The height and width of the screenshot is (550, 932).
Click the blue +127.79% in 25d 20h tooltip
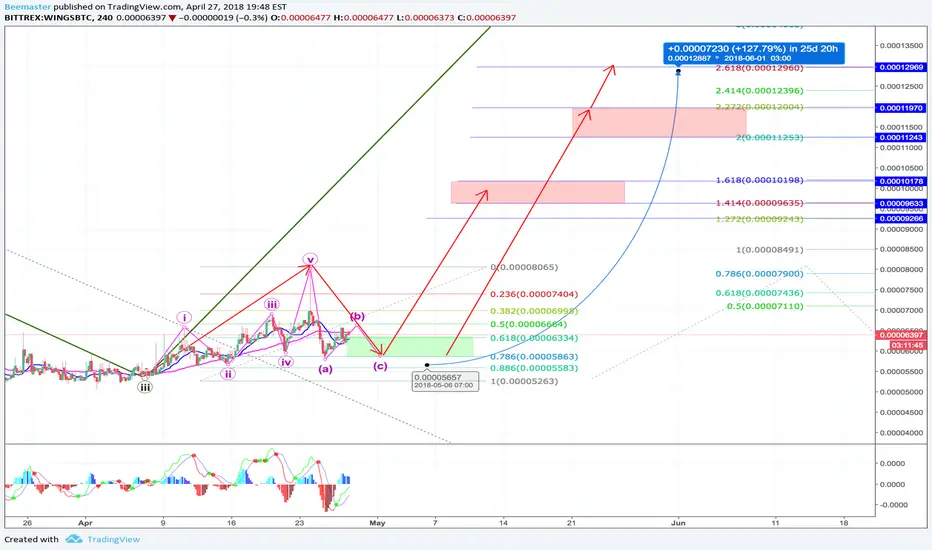point(753,53)
